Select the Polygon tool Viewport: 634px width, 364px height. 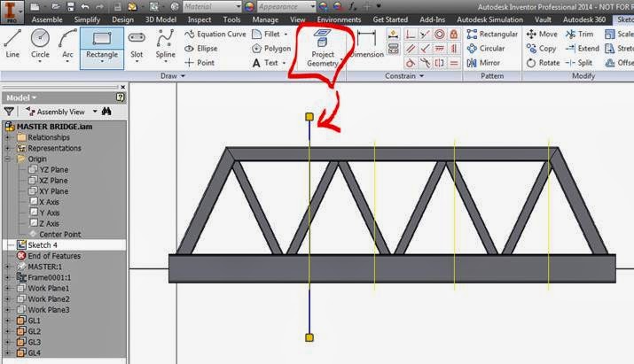tap(271, 49)
